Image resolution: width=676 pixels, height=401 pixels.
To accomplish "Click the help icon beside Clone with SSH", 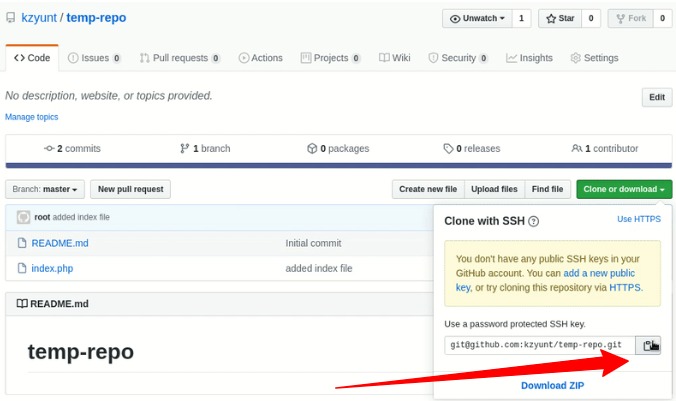I will pyautogui.click(x=533, y=222).
